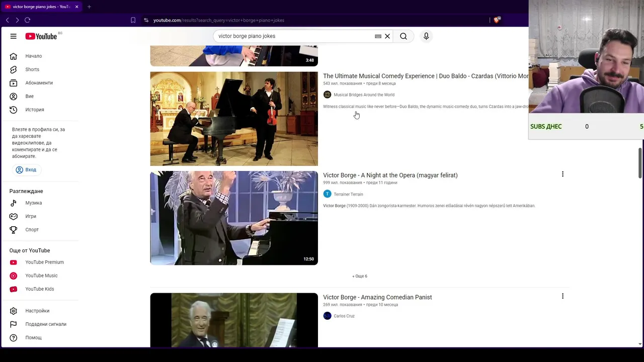Open Carlos Cruz channel name
Image resolution: width=644 pixels, height=362 pixels.
344,316
